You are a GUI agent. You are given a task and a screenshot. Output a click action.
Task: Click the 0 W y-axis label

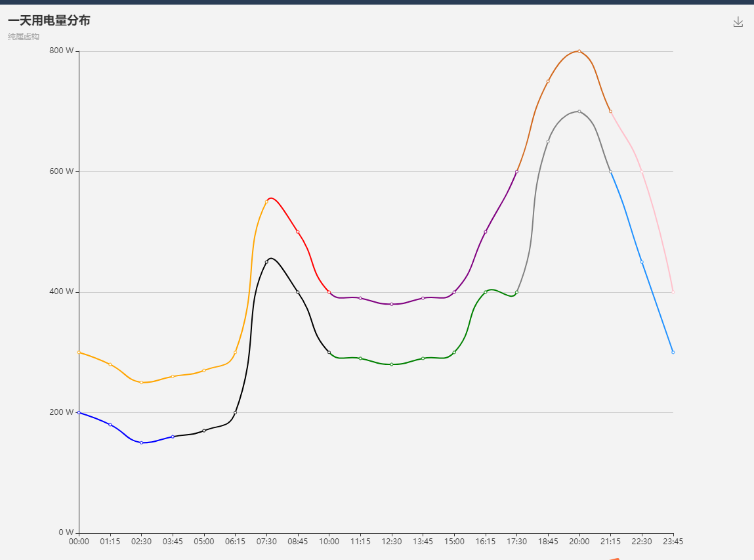[x=66, y=532]
